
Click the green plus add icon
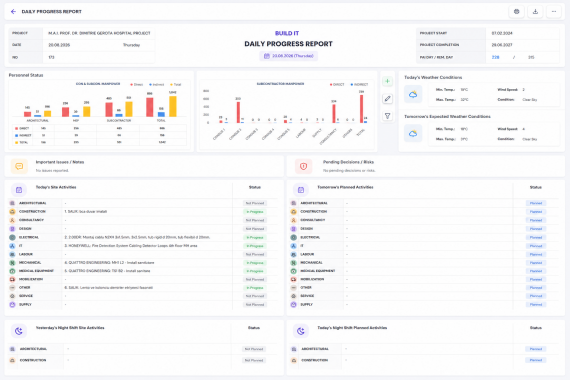pos(388,81)
